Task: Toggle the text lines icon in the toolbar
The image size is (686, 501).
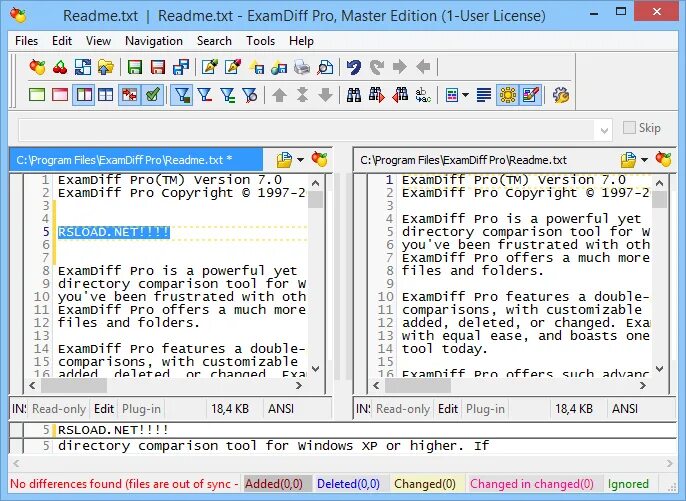Action: 484,95
